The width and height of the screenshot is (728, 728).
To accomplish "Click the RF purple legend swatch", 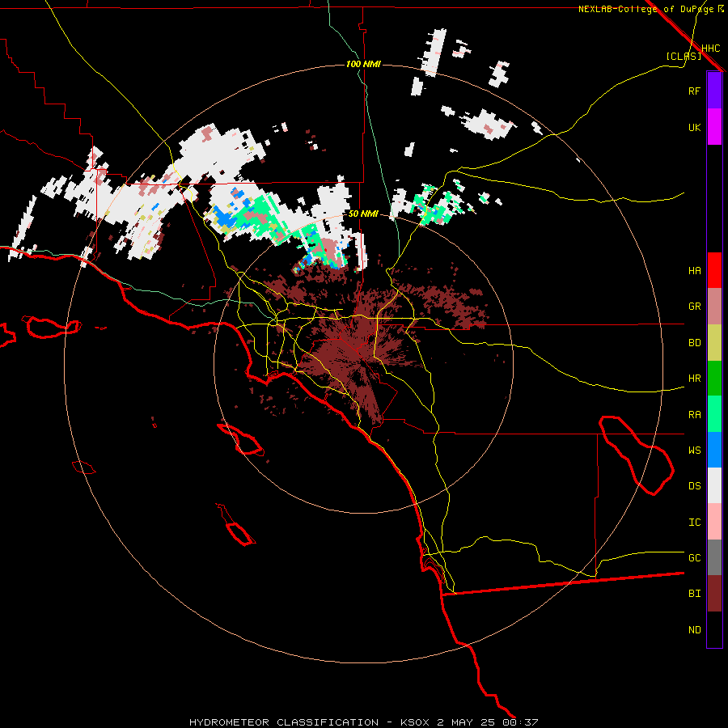I will (714, 91).
